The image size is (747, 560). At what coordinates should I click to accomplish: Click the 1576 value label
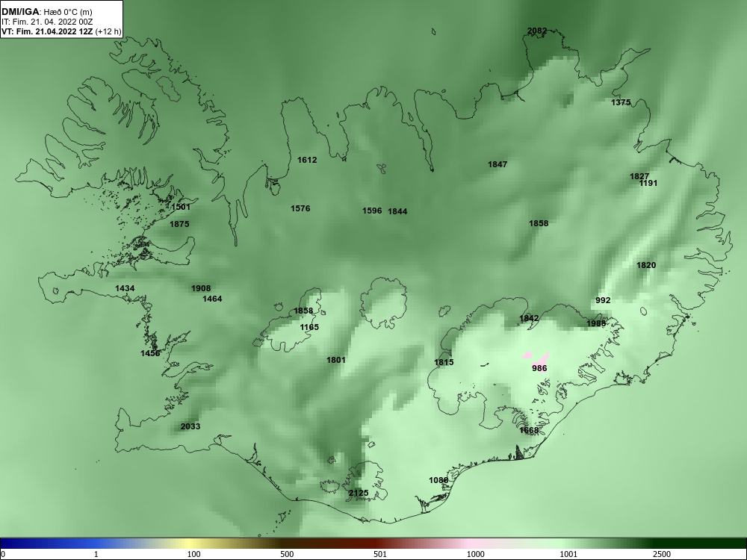tap(300, 208)
